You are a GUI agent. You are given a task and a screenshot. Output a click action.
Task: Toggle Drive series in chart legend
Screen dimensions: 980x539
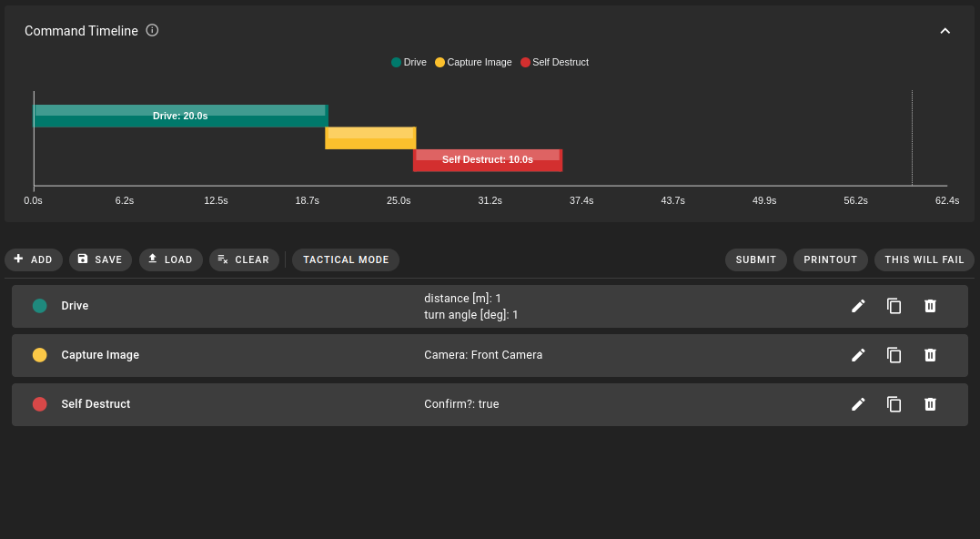[409, 62]
